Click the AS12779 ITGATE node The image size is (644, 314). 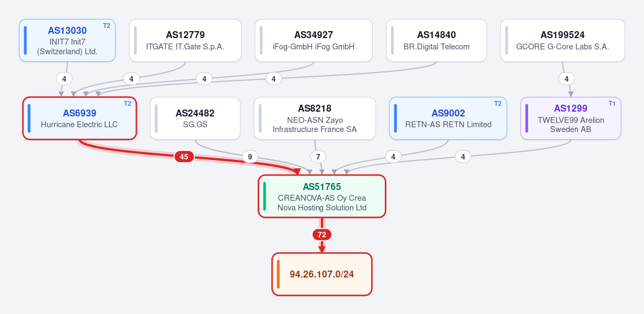[185, 40]
